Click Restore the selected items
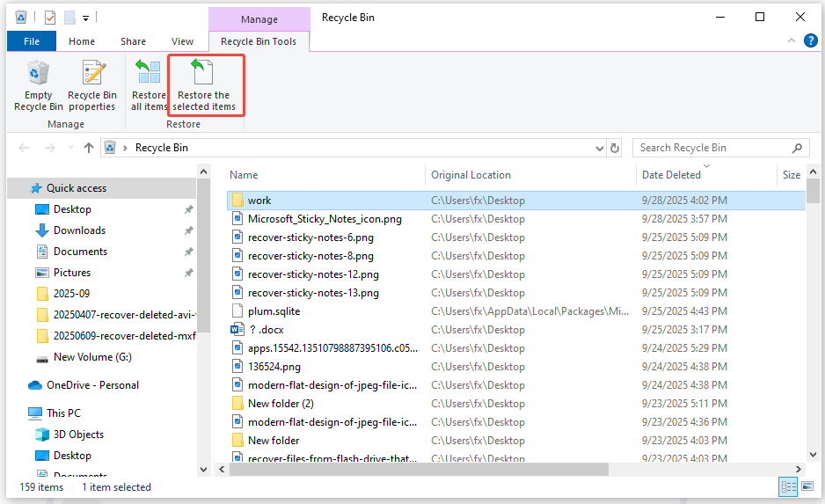The width and height of the screenshot is (825, 504). pos(204,85)
